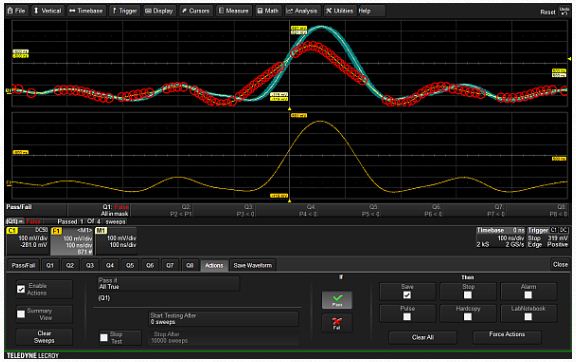Open the Trigger descriptor box

point(548,237)
